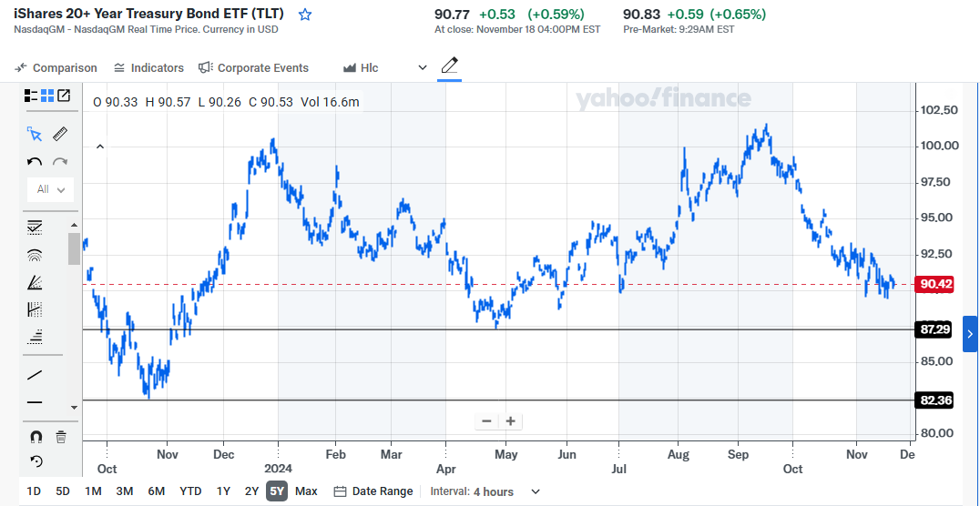Switch to grid view of drawing tools
The width and height of the screenshot is (980, 506).
click(47, 96)
